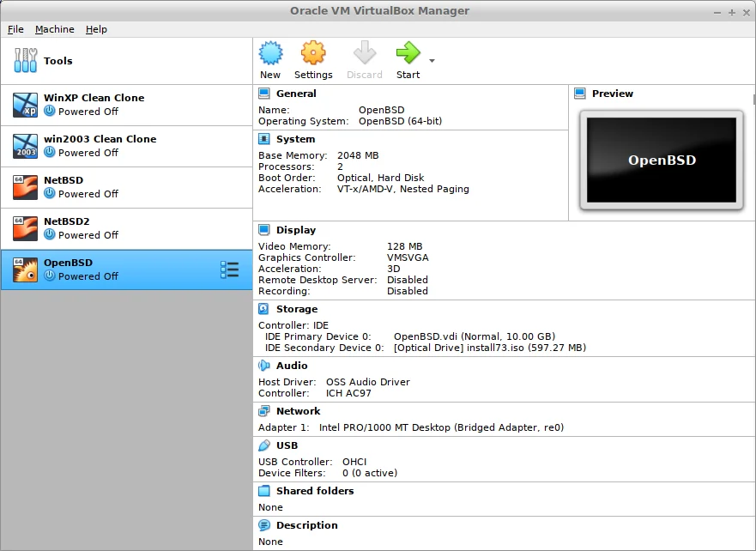Open the Machine menu
The image size is (756, 551).
pyautogui.click(x=54, y=29)
